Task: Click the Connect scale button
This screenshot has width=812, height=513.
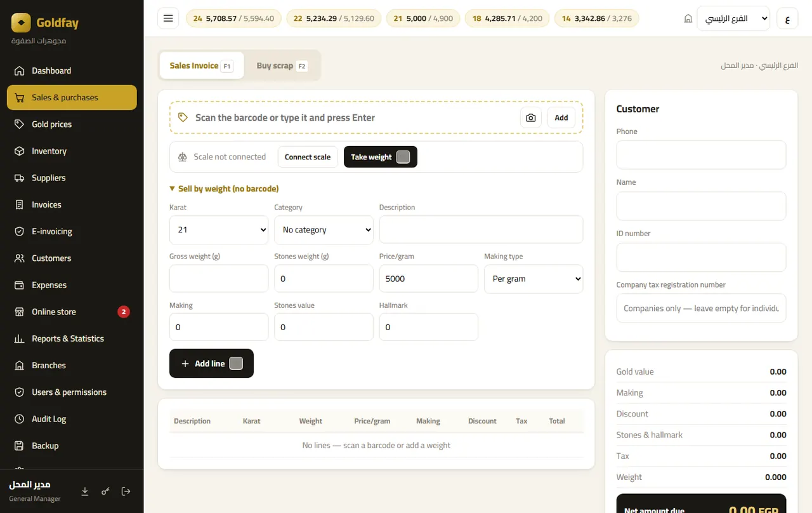Action: point(308,157)
